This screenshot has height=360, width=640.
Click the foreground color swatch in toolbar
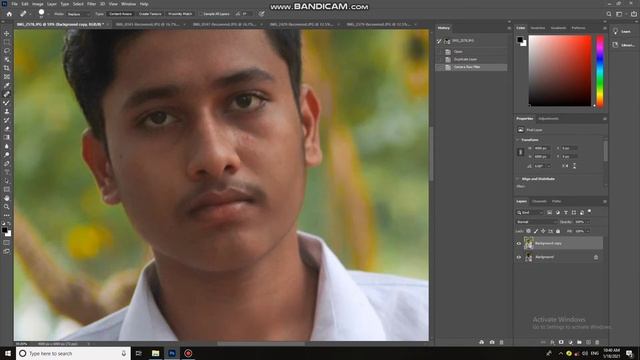click(x=4, y=231)
